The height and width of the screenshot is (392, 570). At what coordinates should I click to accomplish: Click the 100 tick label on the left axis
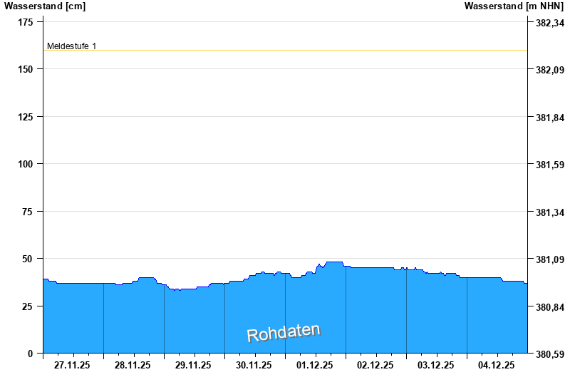tap(25, 164)
